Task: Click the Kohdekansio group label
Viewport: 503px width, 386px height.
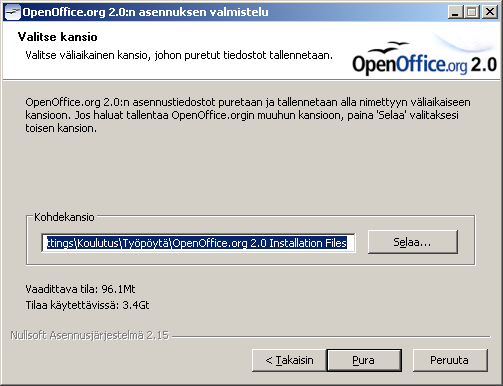Action: (64, 217)
